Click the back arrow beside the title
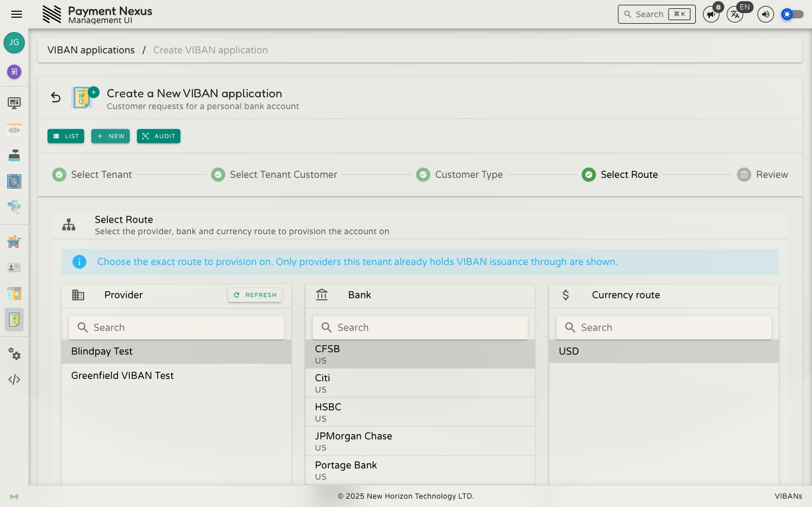 coord(56,97)
